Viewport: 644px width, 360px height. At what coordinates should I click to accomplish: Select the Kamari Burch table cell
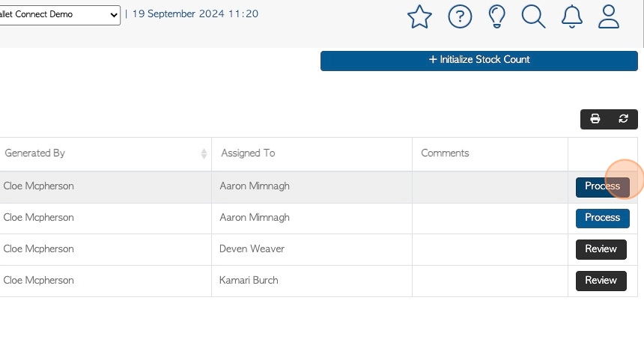click(x=312, y=281)
